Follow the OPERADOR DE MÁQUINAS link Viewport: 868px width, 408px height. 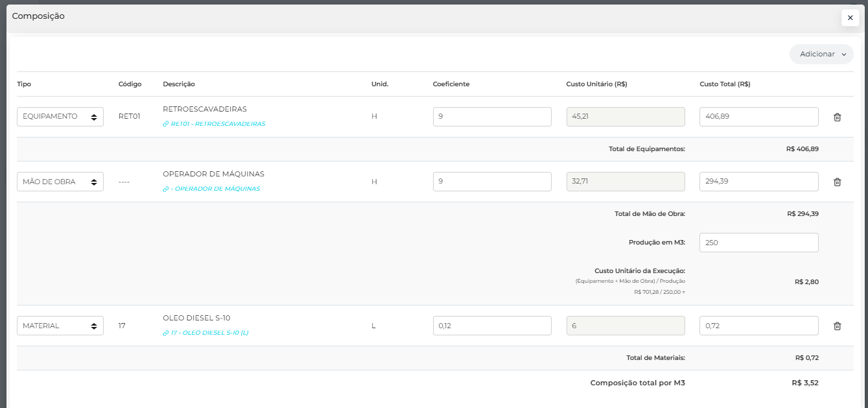[x=215, y=189]
